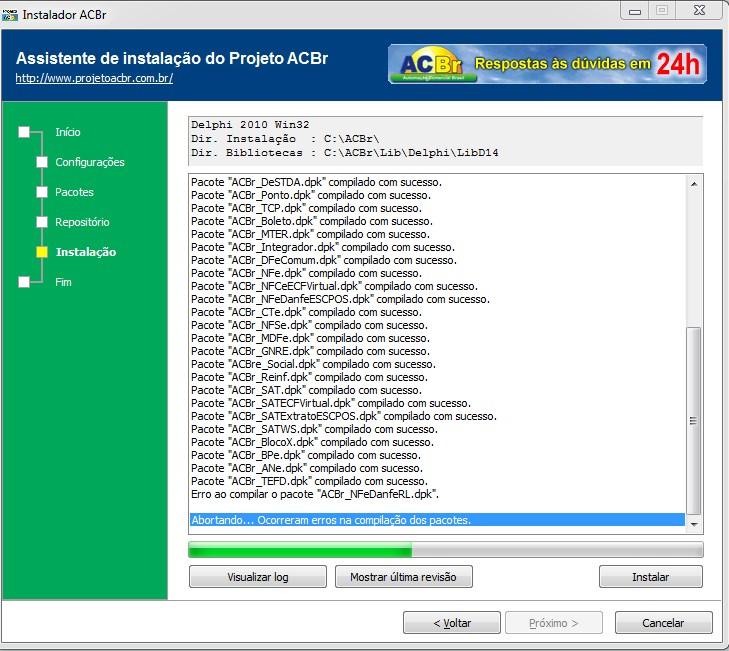This screenshot has height=651, width=729.
Task: Select the highlighted 'Abortando...' log line
Action: (x=437, y=520)
